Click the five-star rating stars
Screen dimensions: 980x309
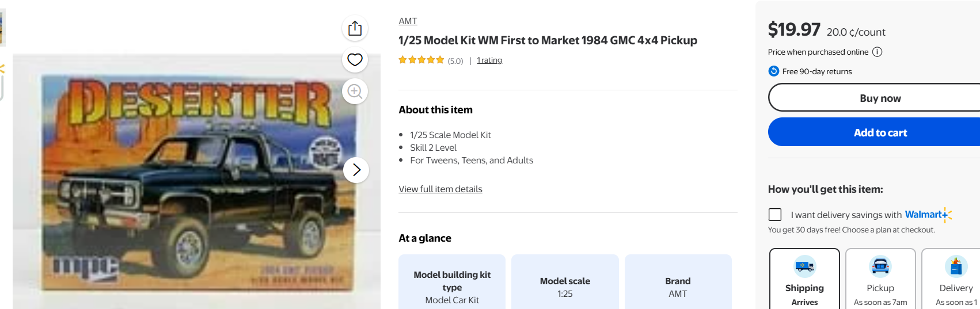click(x=421, y=60)
